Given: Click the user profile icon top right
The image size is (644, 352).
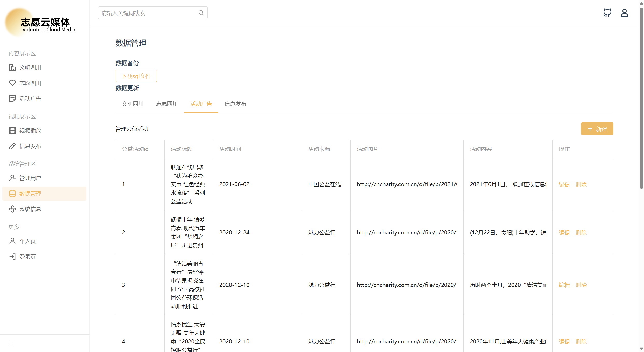Looking at the screenshot, I should [624, 13].
